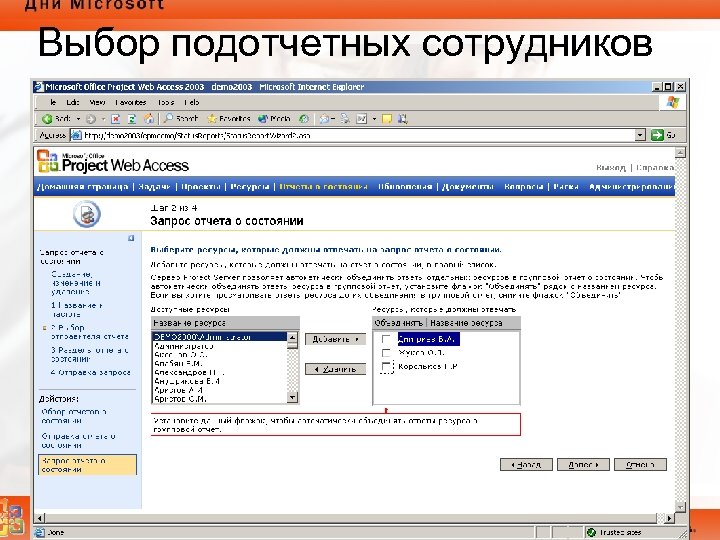Click Назад wizard button
This screenshot has height=540, width=720.
(526, 465)
